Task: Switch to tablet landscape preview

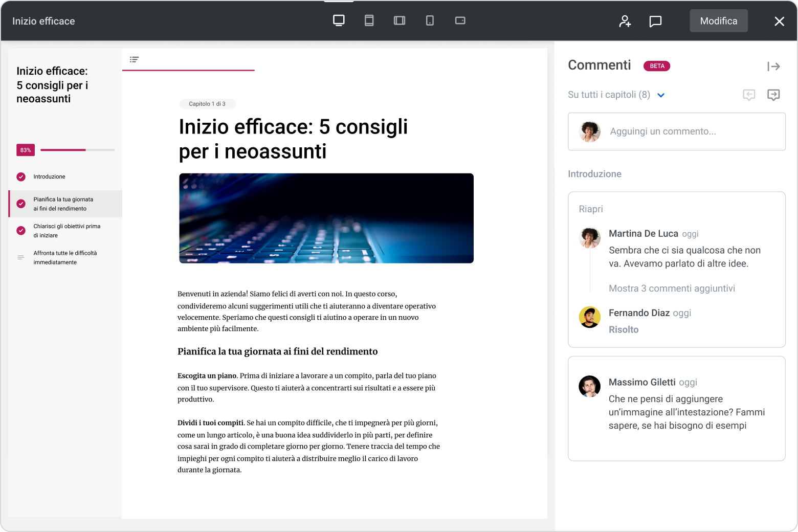Action: coord(400,20)
